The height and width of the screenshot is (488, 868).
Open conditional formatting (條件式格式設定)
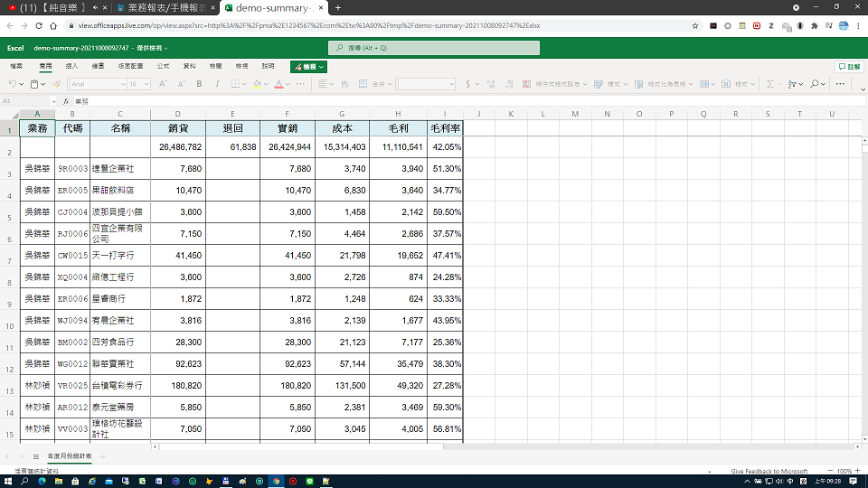tap(554, 84)
